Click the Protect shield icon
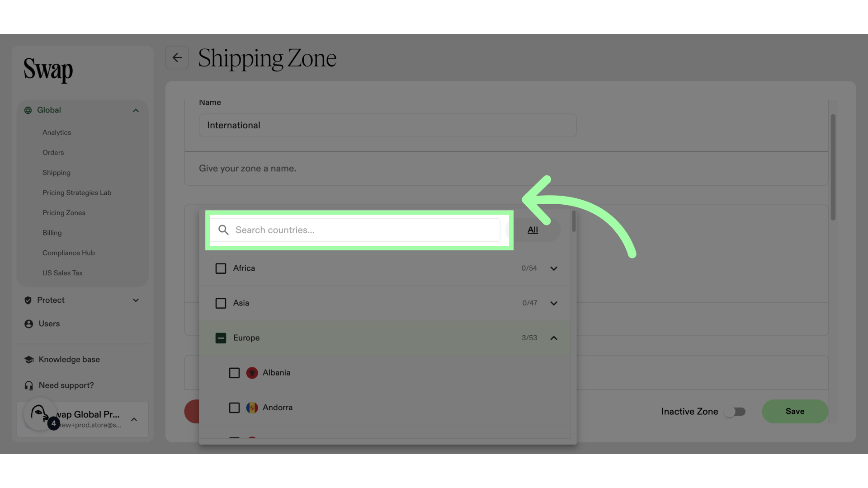The image size is (868, 488). 28,300
